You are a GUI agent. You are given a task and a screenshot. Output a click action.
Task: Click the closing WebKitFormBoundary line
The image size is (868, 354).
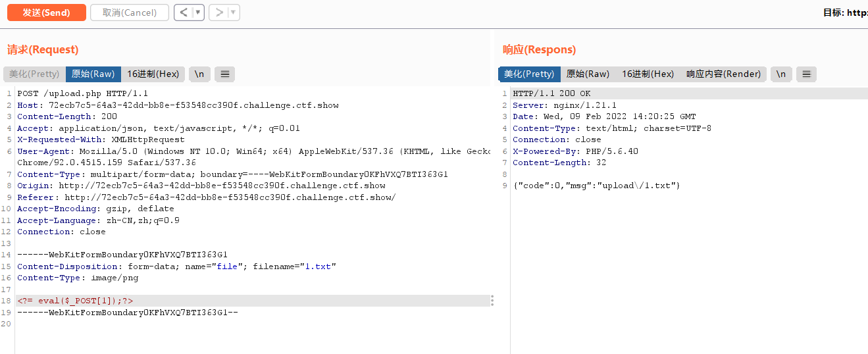tap(127, 313)
